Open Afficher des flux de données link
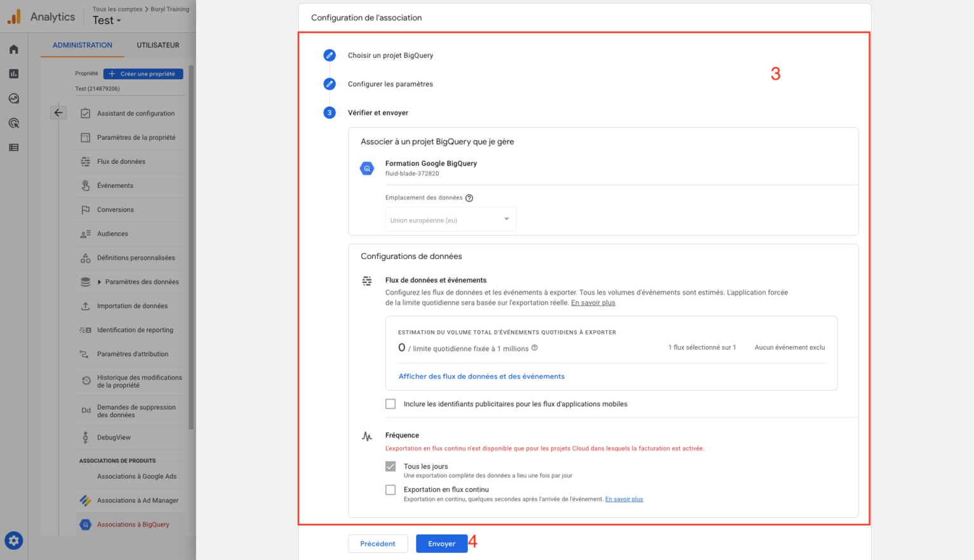This screenshot has width=974, height=560. 481,376
